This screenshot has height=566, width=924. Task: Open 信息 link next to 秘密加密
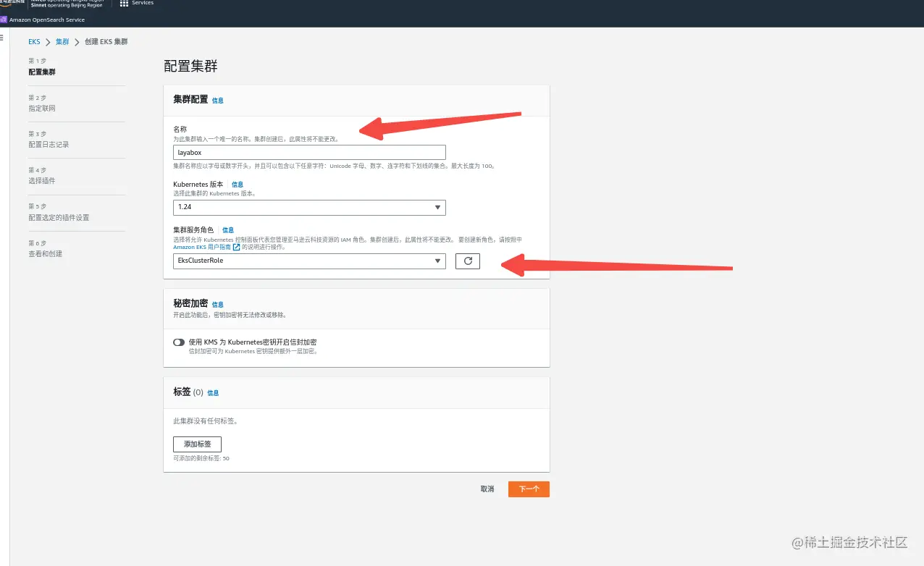coord(217,305)
